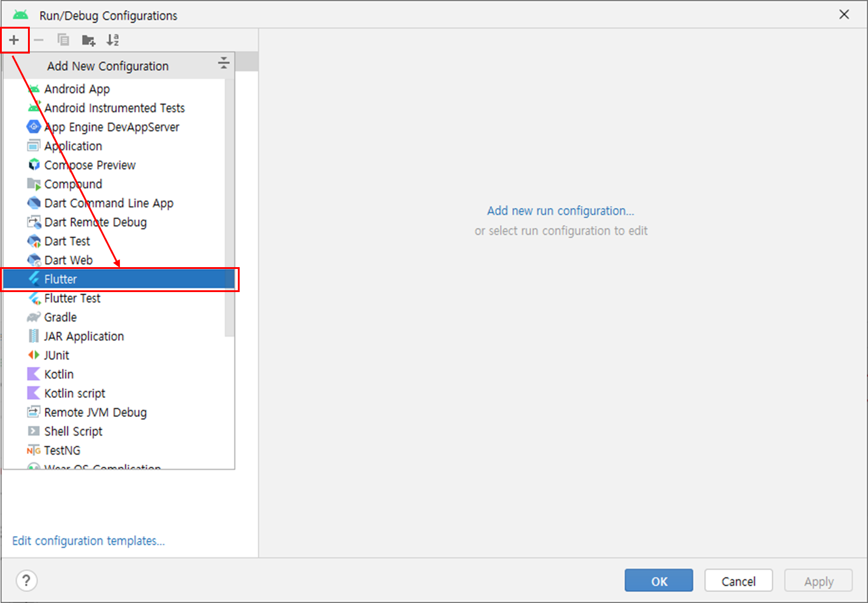The height and width of the screenshot is (603, 868).
Task: Click the Flutter logo icon
Action: click(34, 279)
